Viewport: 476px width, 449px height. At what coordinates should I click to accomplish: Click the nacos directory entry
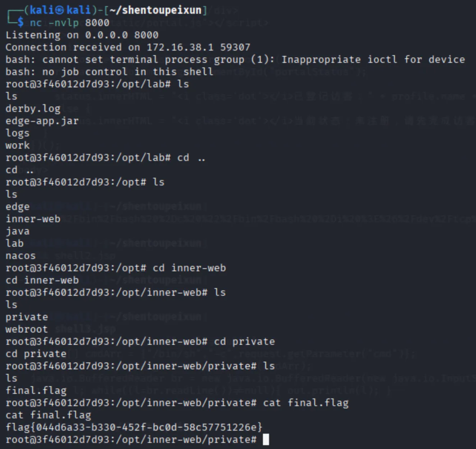pyautogui.click(x=20, y=256)
